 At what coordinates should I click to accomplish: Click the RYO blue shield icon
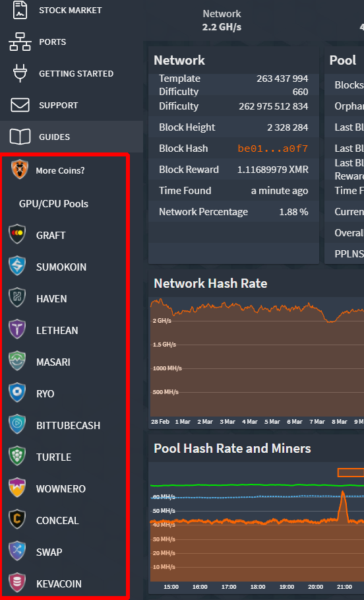[x=17, y=393]
